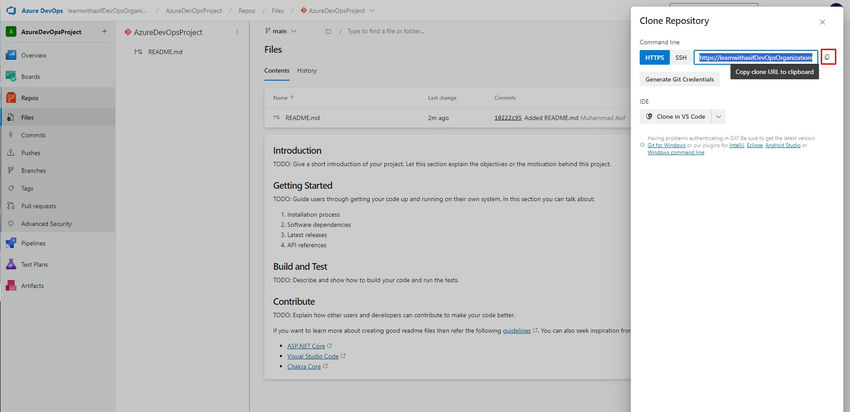
Task: Open the repository tree more-options menu
Action: [x=237, y=32]
